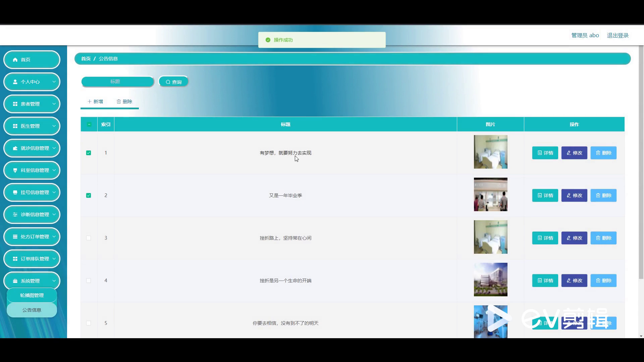The height and width of the screenshot is (362, 644).
Task: Expand the 医生管理 chevron
Action: point(54,126)
